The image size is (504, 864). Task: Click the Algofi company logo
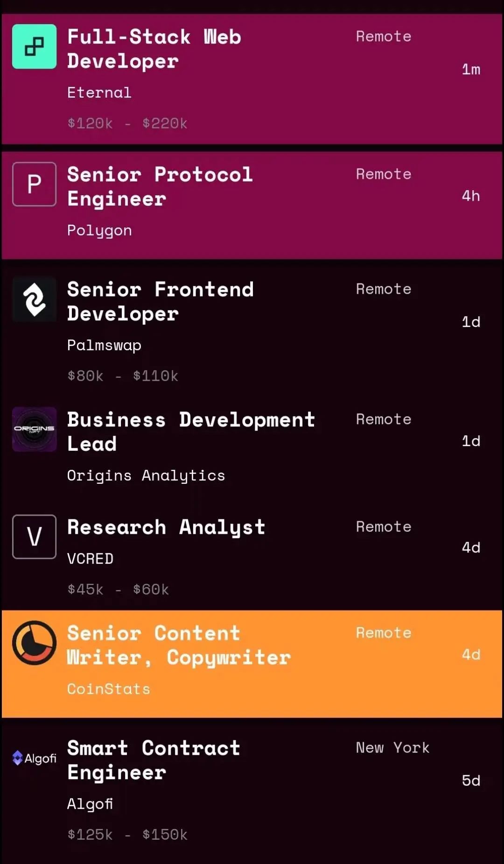click(x=34, y=758)
